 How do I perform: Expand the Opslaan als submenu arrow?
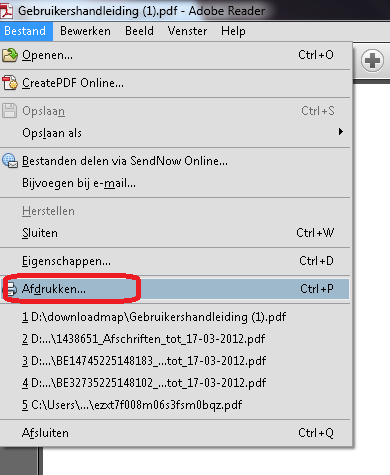pyautogui.click(x=340, y=132)
